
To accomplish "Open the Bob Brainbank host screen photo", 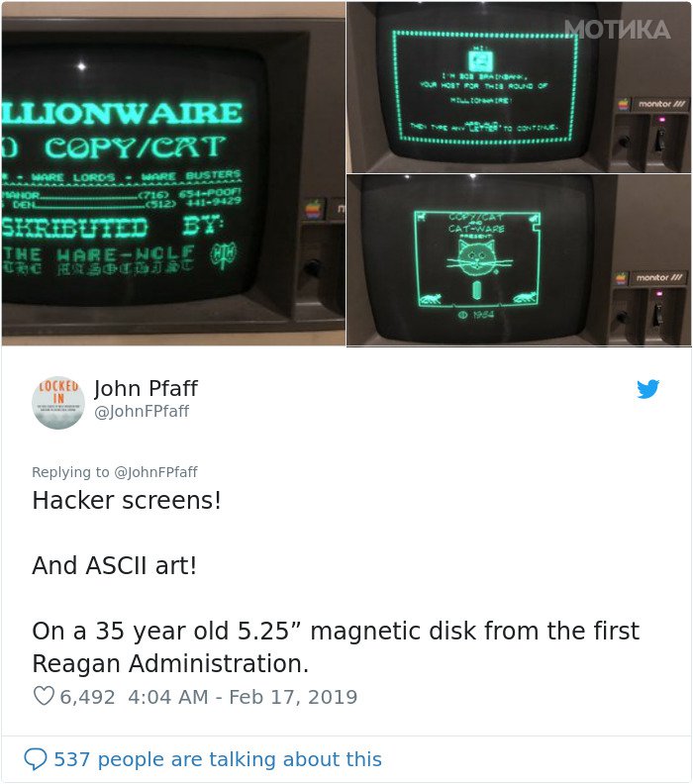I will (519, 87).
